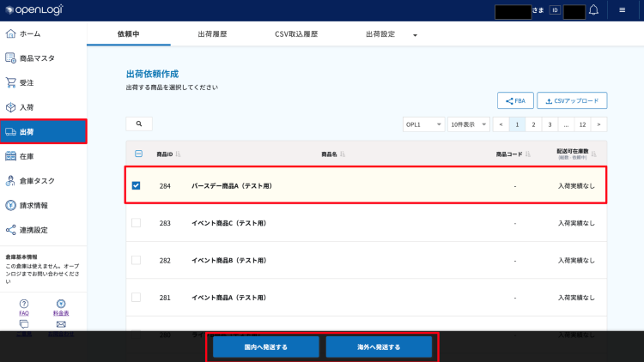This screenshot has width=644, height=362.
Task: Click 国内へ発送する button
Action: [265, 347]
